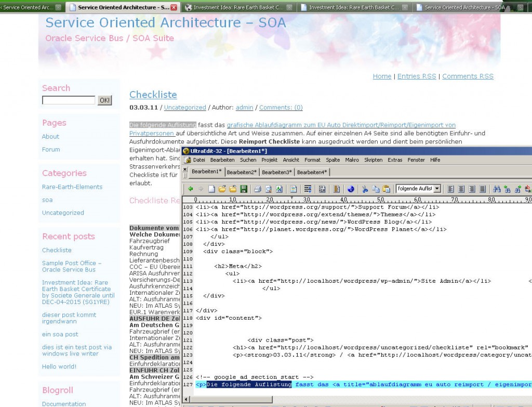
Task: Open the Entries RSS link
Action: click(x=417, y=76)
